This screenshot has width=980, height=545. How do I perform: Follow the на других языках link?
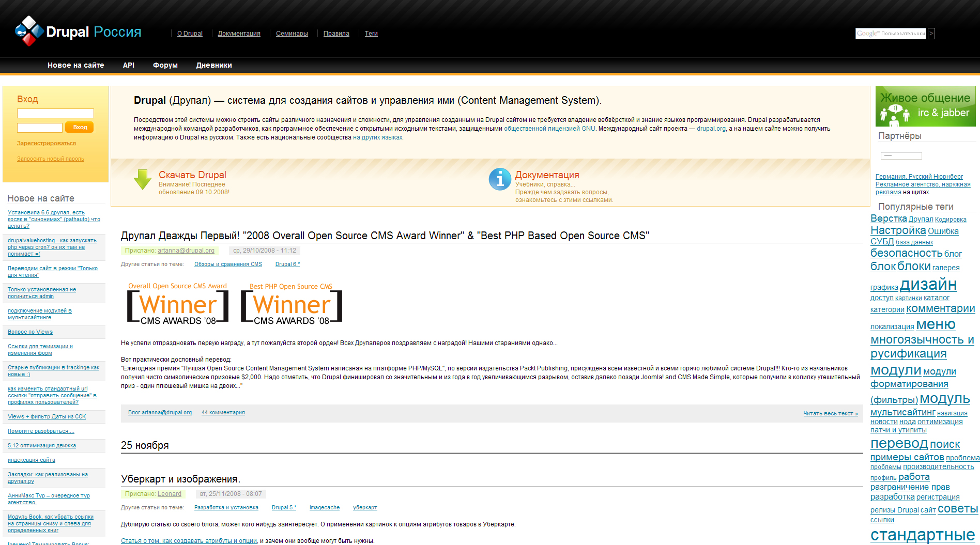(x=377, y=137)
